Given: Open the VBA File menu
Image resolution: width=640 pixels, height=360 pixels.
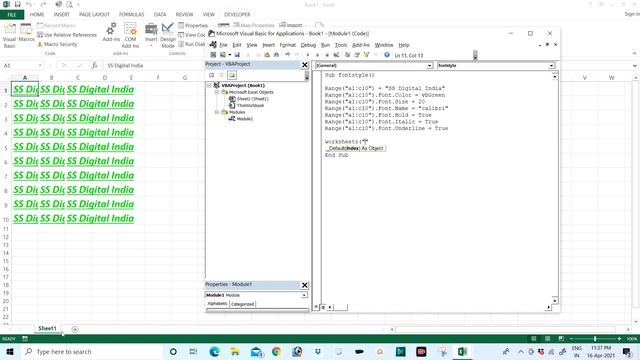Looking at the screenshot, I should click(x=223, y=45).
